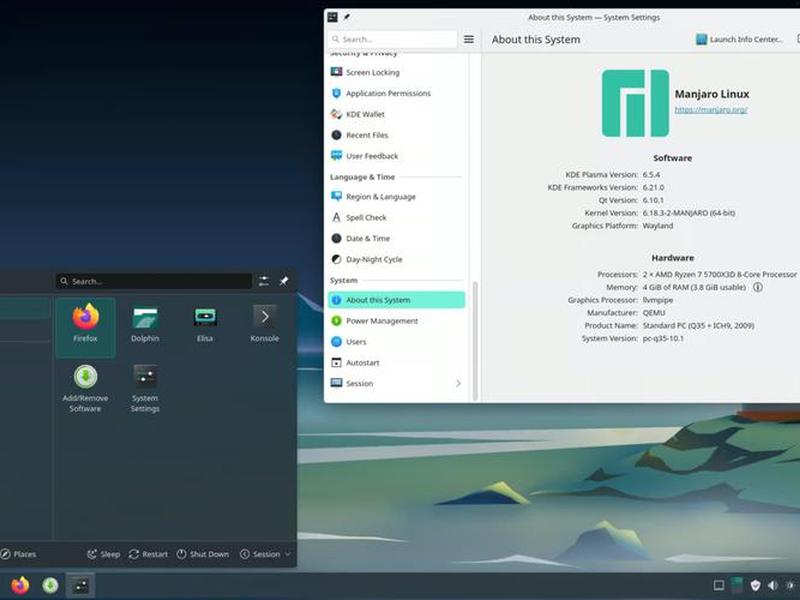
Task: Open the System Settings hamburger menu
Action: point(469,39)
